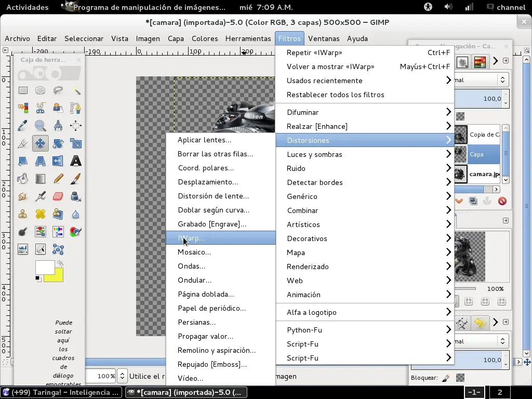Click the 100% zoom field in statusbar
The width and height of the screenshot is (532, 399).
click(101, 376)
